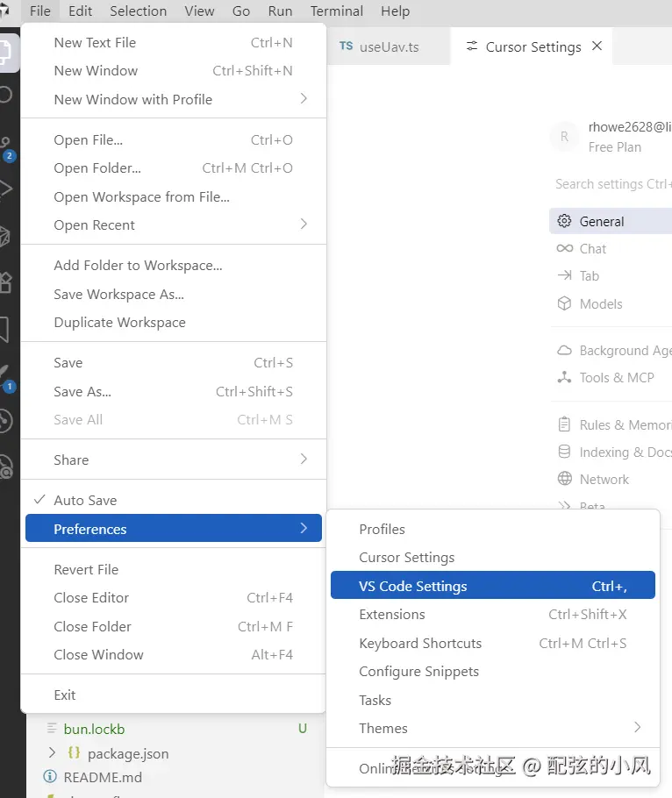Select Extensions in Preferences submenu
This screenshot has height=798, width=672.
point(493,614)
